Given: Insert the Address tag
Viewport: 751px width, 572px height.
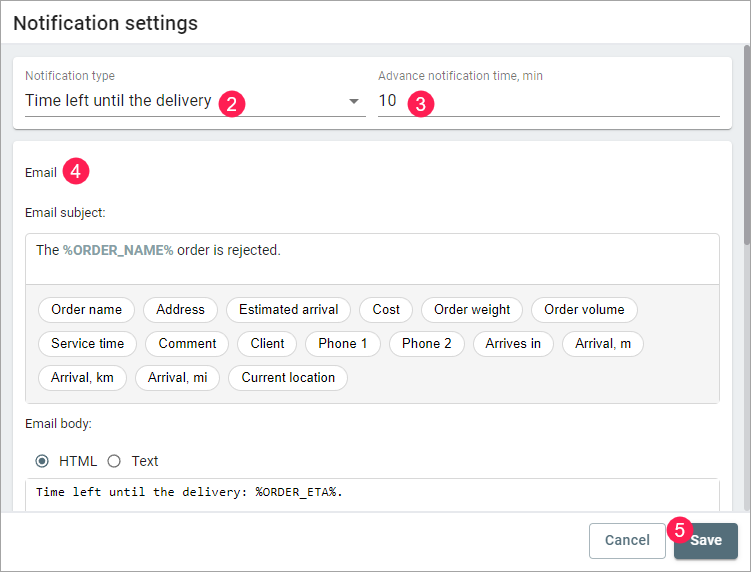Looking at the screenshot, I should [180, 310].
